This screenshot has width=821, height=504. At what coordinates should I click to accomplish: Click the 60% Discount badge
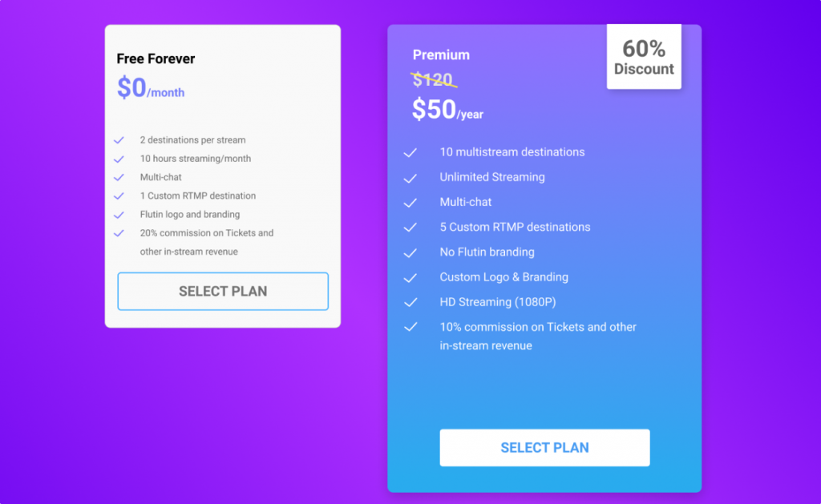pos(644,57)
